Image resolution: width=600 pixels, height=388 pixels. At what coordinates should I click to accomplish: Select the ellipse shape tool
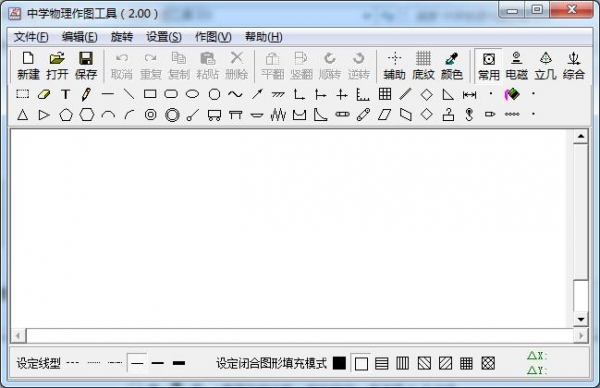pyautogui.click(x=192, y=94)
